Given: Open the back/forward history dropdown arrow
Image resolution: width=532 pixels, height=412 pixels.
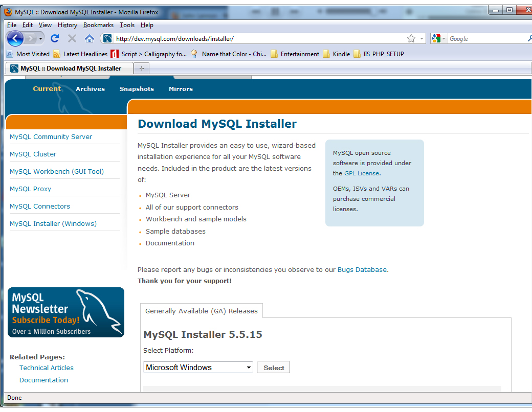Looking at the screenshot, I should tap(41, 39).
